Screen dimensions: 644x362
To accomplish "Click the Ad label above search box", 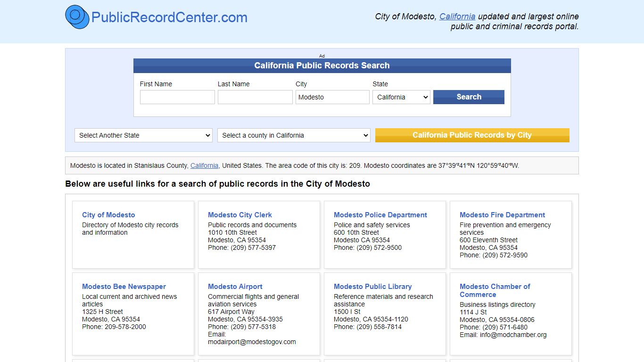I will [x=322, y=56].
